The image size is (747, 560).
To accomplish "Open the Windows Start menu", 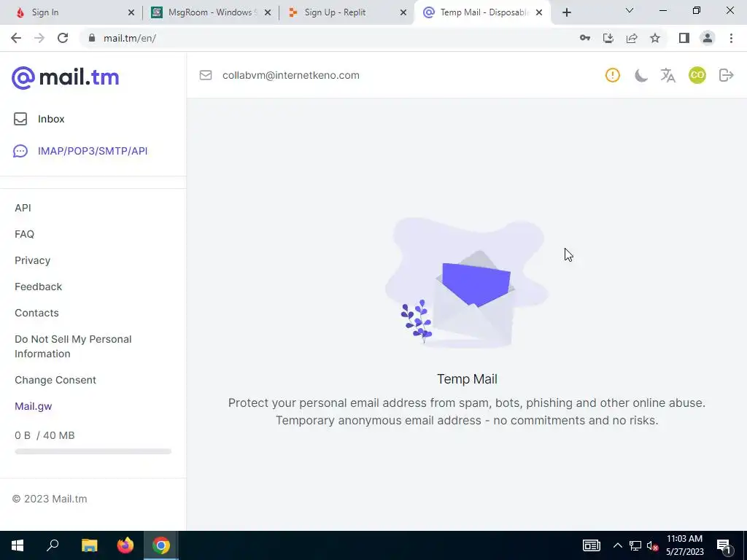I will point(18,545).
